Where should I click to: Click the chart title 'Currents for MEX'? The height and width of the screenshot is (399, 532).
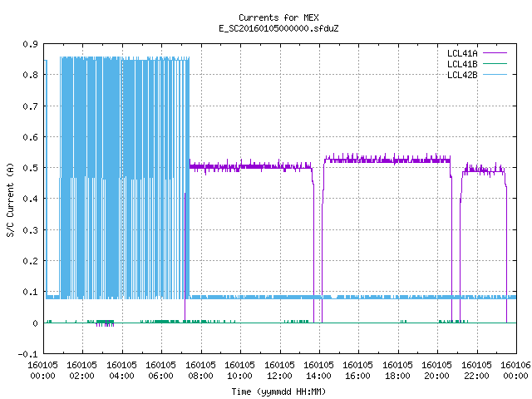pyautogui.click(x=278, y=17)
